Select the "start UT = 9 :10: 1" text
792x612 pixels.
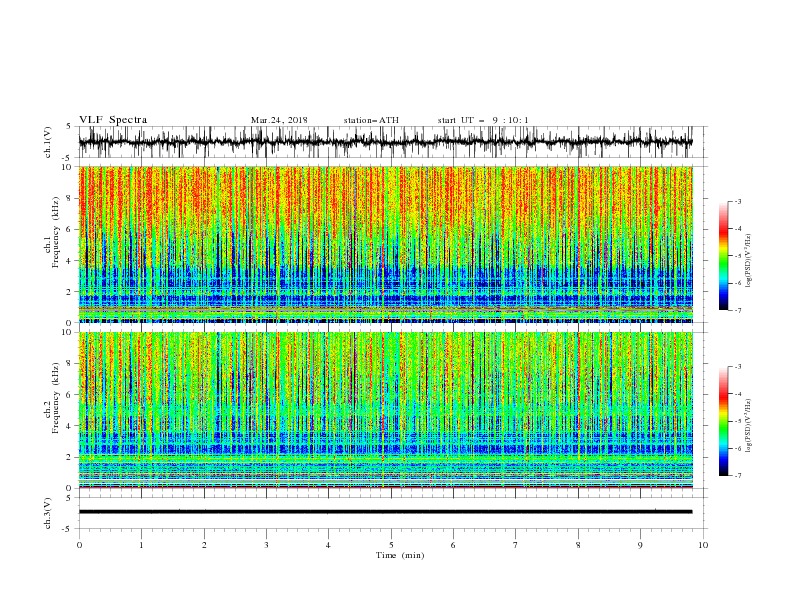coord(483,120)
